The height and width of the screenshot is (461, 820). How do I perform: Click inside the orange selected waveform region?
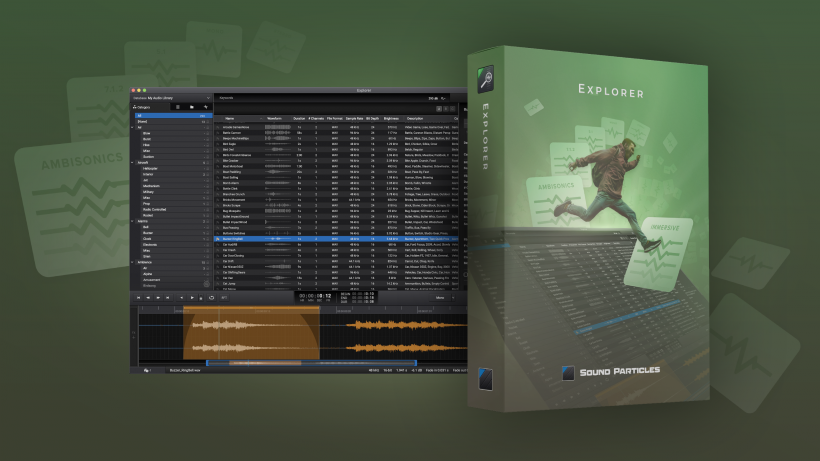point(251,335)
